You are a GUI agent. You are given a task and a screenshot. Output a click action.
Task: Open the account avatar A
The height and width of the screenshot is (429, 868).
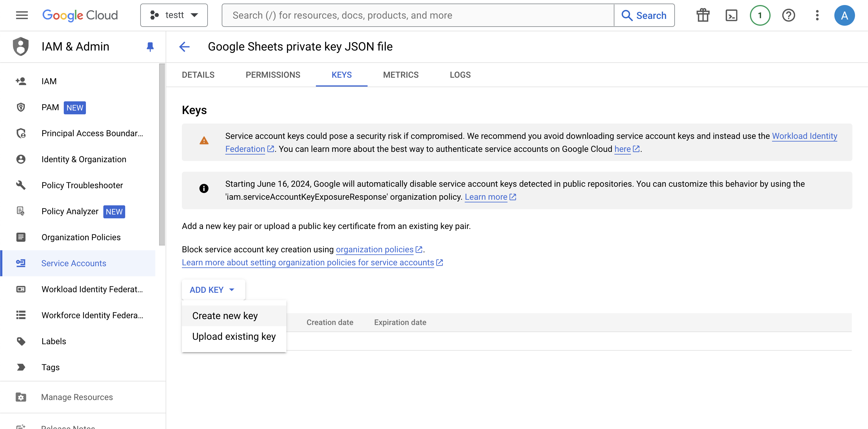844,15
